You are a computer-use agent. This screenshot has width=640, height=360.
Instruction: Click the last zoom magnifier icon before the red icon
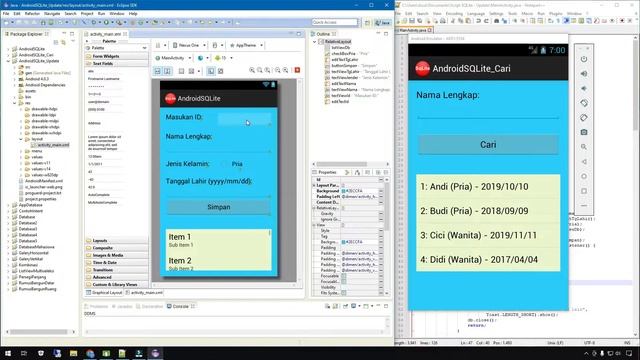tap(285, 70)
